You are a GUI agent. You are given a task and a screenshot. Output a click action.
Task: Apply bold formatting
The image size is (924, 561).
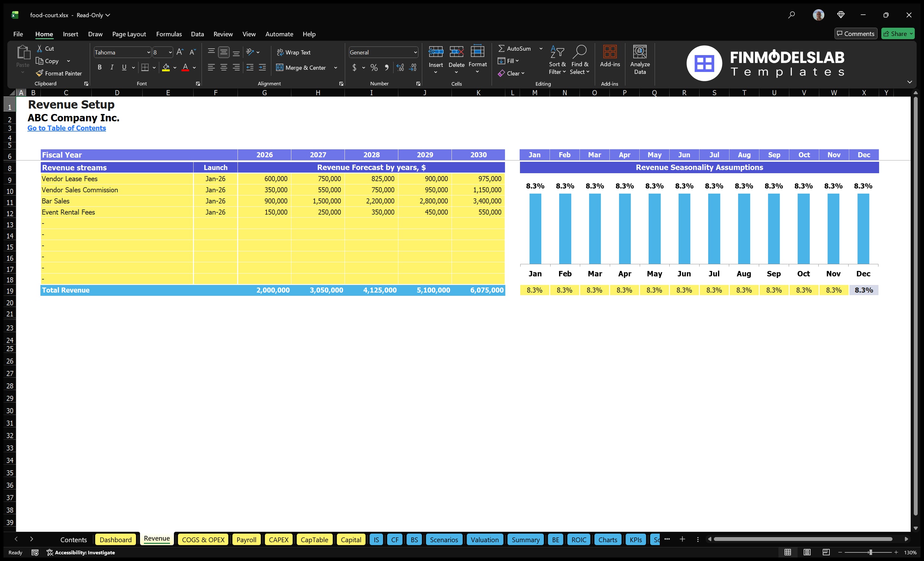click(99, 67)
